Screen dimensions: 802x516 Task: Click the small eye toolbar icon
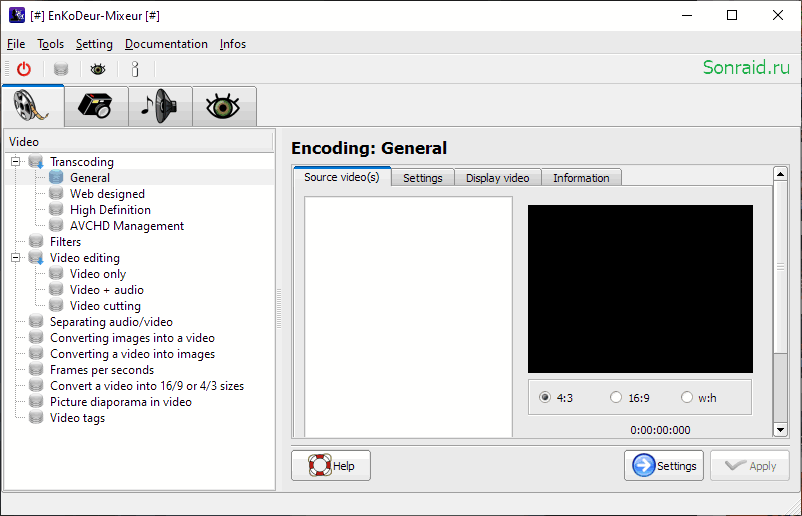[x=98, y=69]
